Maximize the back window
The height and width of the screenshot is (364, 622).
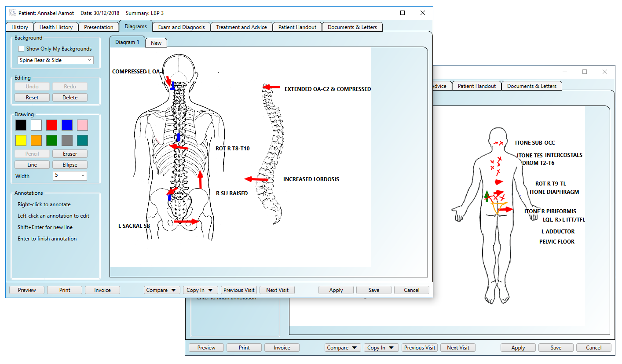point(585,72)
